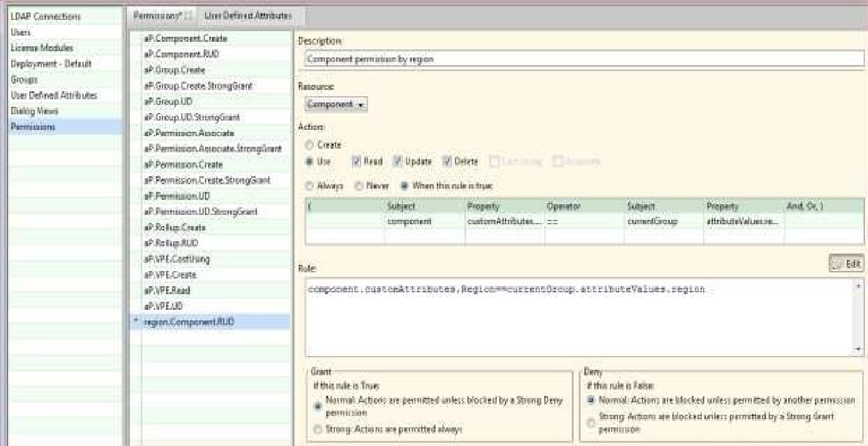
Task: Select region.Component.RUD permission entry
Action: point(189,322)
